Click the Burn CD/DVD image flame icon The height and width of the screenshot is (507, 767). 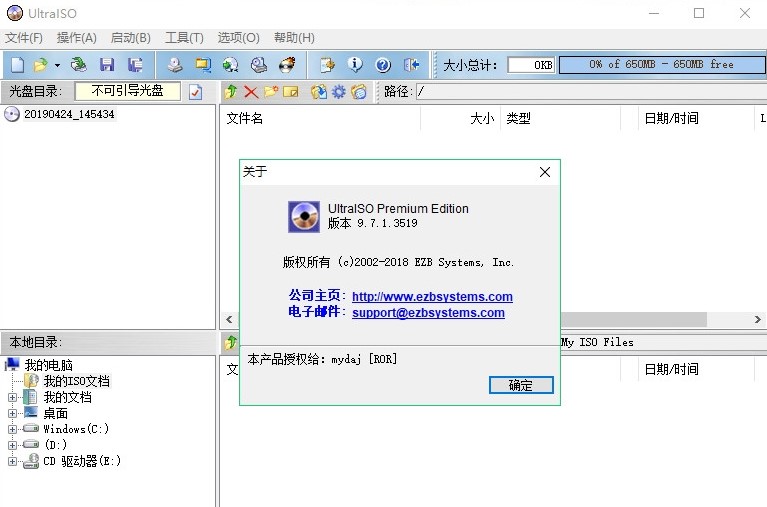[x=287, y=65]
